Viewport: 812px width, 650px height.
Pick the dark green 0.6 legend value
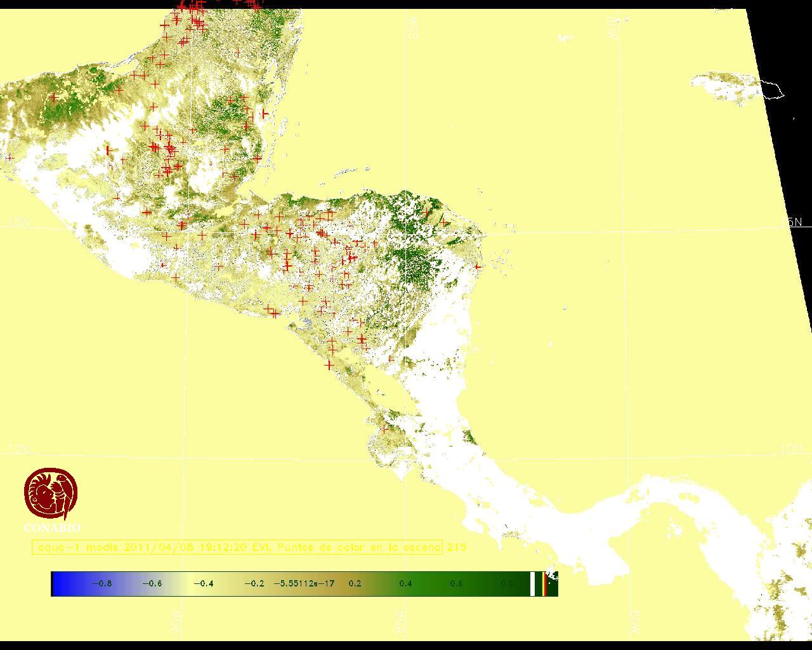[456, 583]
